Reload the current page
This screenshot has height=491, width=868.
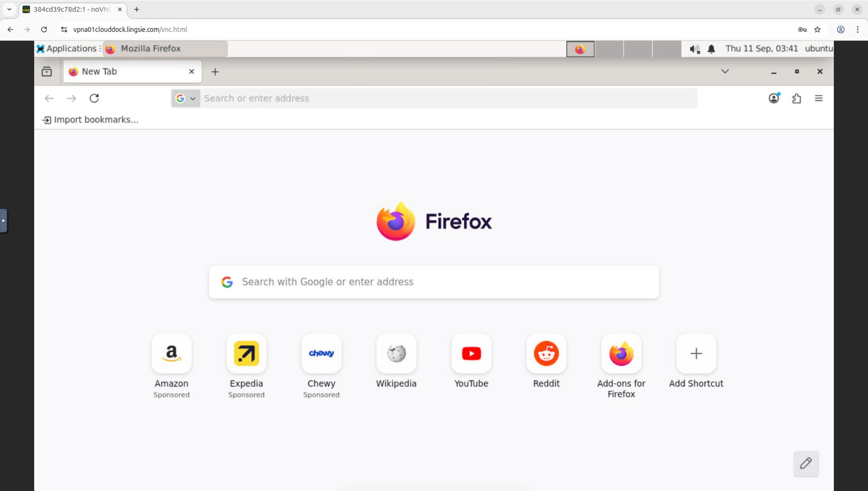click(94, 98)
